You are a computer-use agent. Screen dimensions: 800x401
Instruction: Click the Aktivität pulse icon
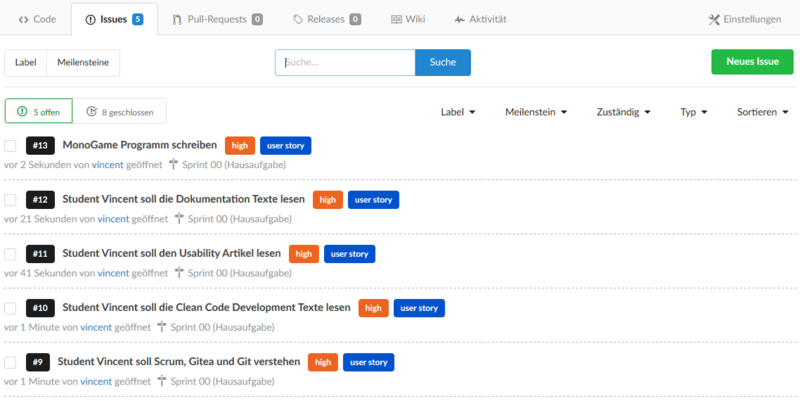(459, 19)
